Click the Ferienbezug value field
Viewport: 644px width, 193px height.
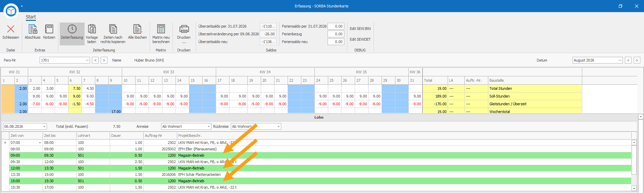click(x=336, y=34)
